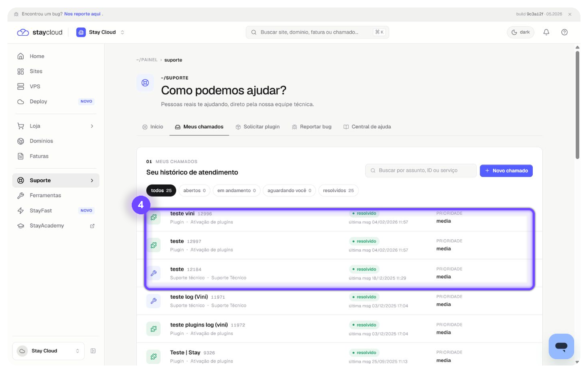The height and width of the screenshot is (373, 588).
Task: Click the Loja cart icon
Action: coord(20,126)
